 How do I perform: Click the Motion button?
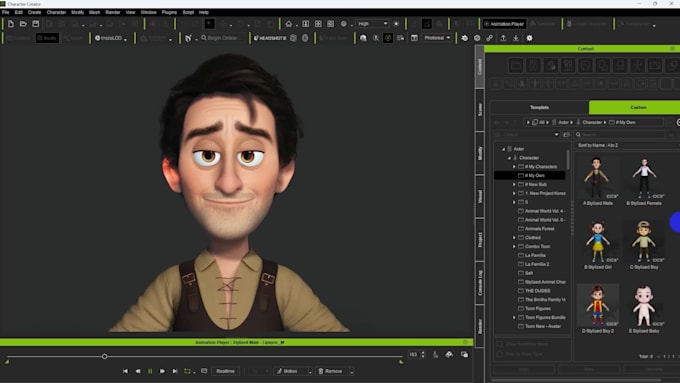coord(291,371)
